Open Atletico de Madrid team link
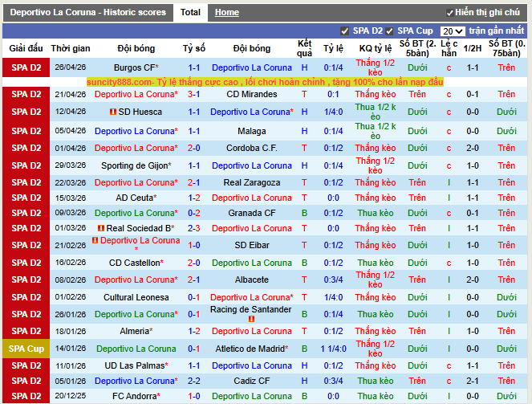This screenshot has width=532, height=404. coord(250,349)
